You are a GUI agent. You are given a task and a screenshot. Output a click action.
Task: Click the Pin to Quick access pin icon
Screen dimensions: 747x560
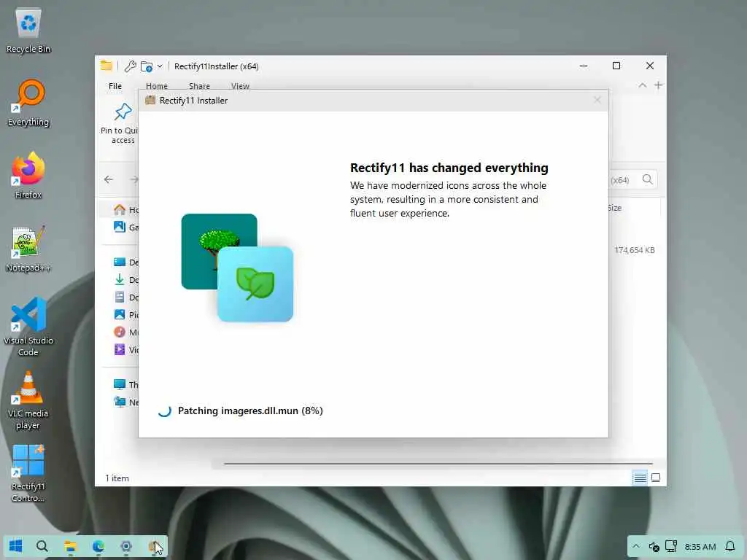point(123,112)
